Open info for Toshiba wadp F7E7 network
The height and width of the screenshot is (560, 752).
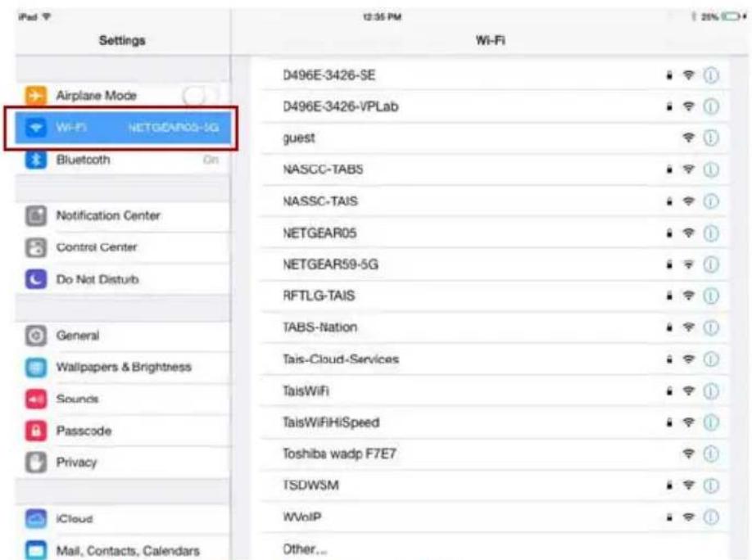tap(711, 454)
